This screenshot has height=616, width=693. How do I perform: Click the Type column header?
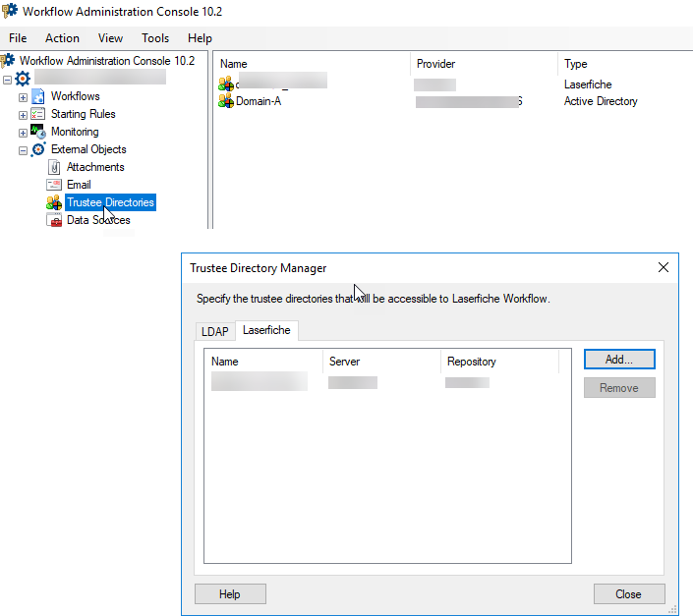pyautogui.click(x=625, y=64)
